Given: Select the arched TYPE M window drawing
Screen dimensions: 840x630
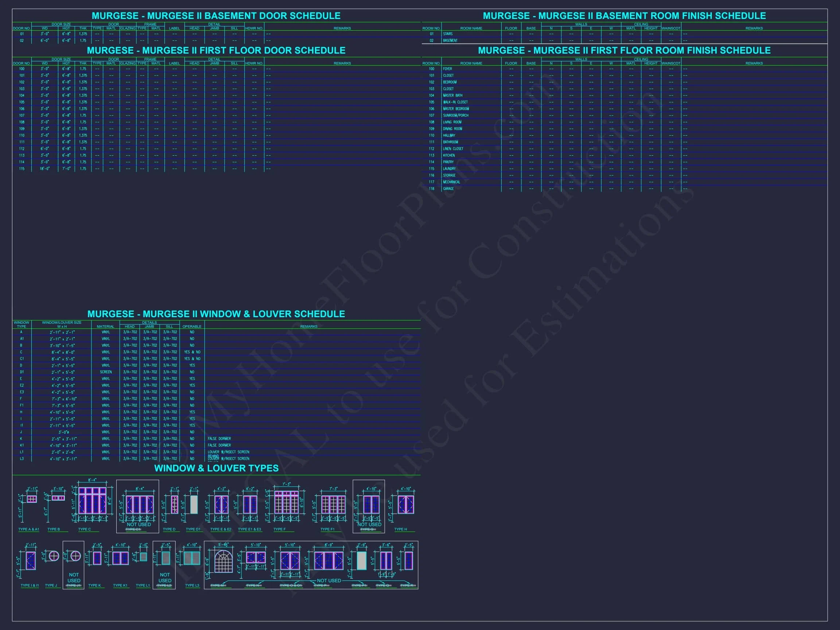Looking at the screenshot, I should click(223, 561).
